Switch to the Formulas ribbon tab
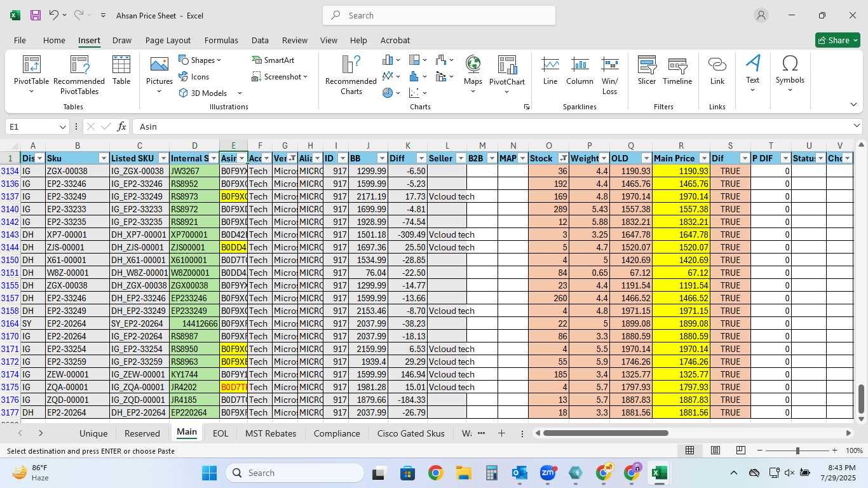 (221, 40)
